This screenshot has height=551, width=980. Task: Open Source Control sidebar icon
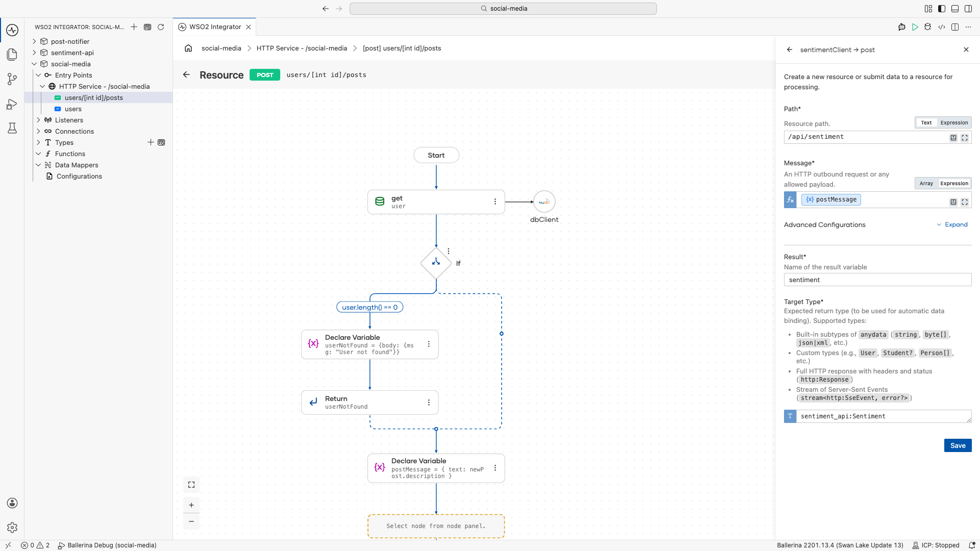[12, 79]
